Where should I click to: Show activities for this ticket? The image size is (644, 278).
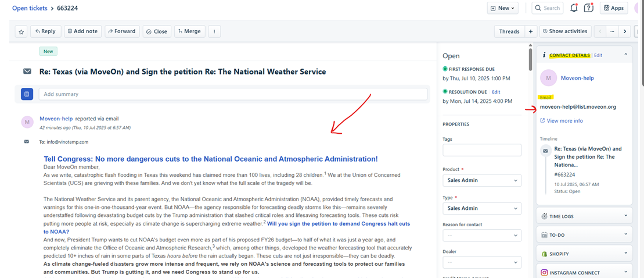pos(566,31)
